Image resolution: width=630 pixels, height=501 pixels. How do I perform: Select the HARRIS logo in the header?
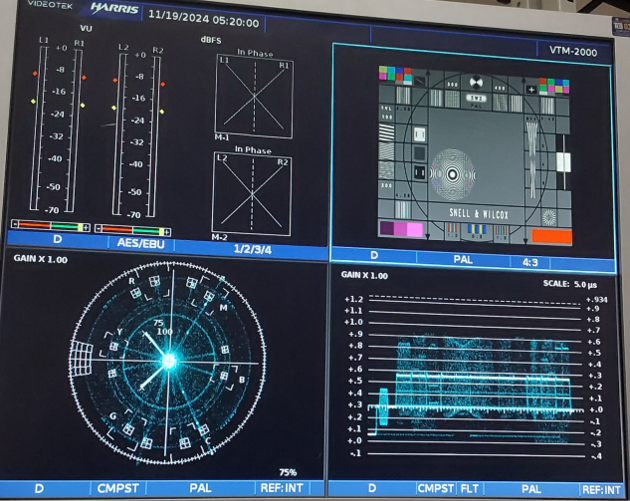(x=114, y=8)
